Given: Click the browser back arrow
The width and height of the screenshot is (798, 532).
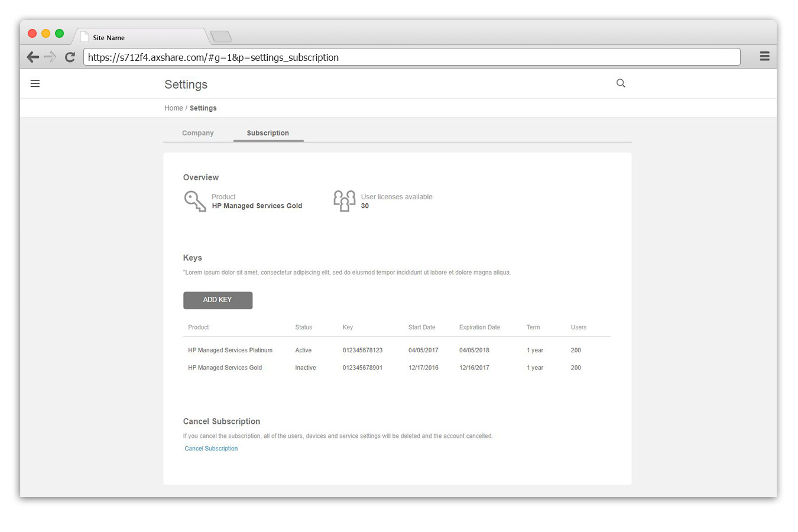Looking at the screenshot, I should pos(33,57).
